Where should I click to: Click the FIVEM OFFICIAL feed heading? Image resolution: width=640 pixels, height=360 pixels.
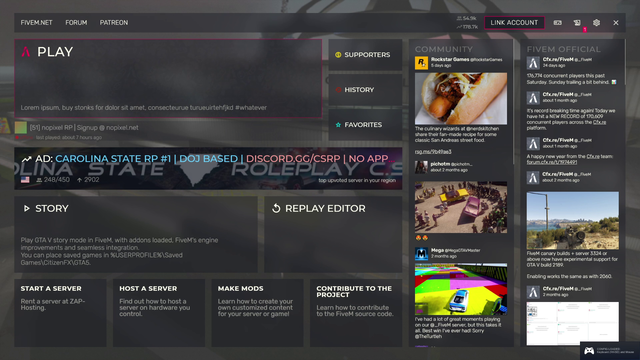pos(563,49)
